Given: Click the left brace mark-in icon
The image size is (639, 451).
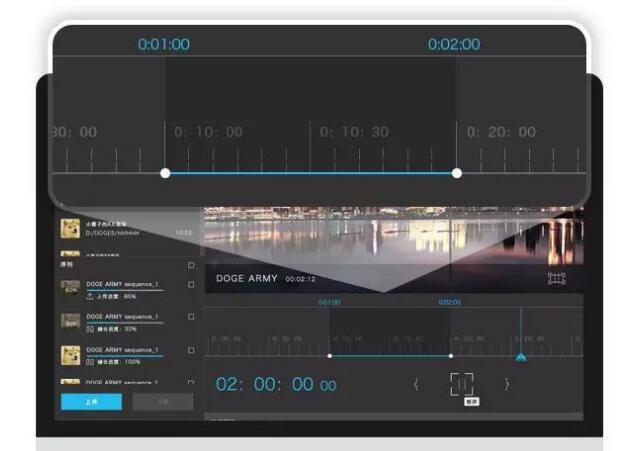Looking at the screenshot, I should coord(416,384).
